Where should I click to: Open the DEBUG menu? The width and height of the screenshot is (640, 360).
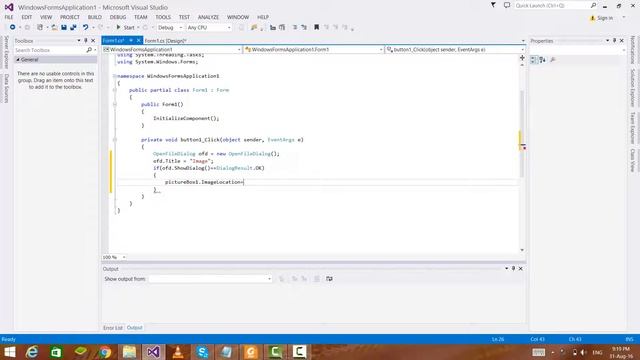(x=118, y=17)
